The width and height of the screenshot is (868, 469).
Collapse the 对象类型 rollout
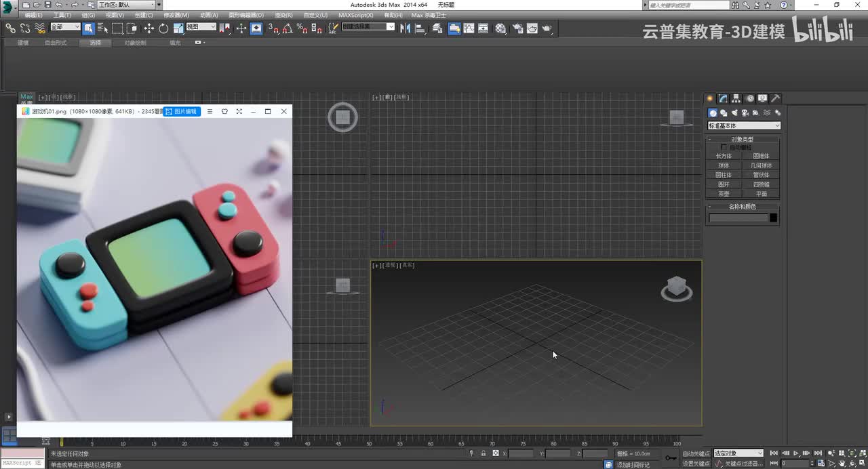742,139
